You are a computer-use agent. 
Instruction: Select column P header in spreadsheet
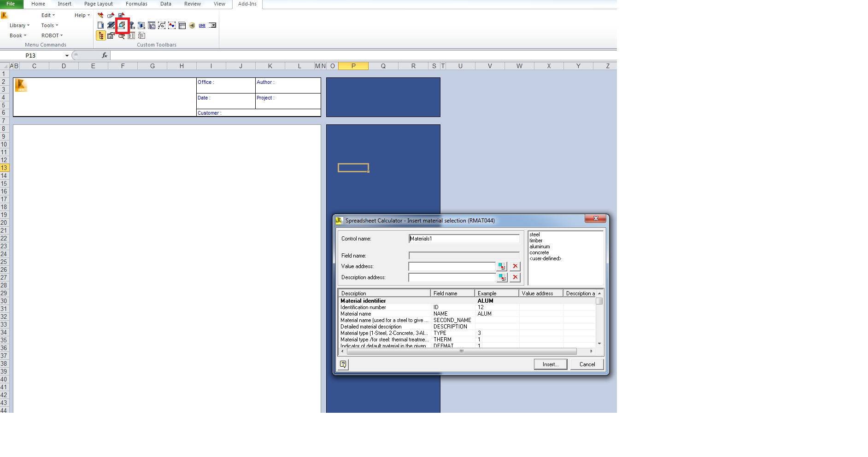point(353,66)
